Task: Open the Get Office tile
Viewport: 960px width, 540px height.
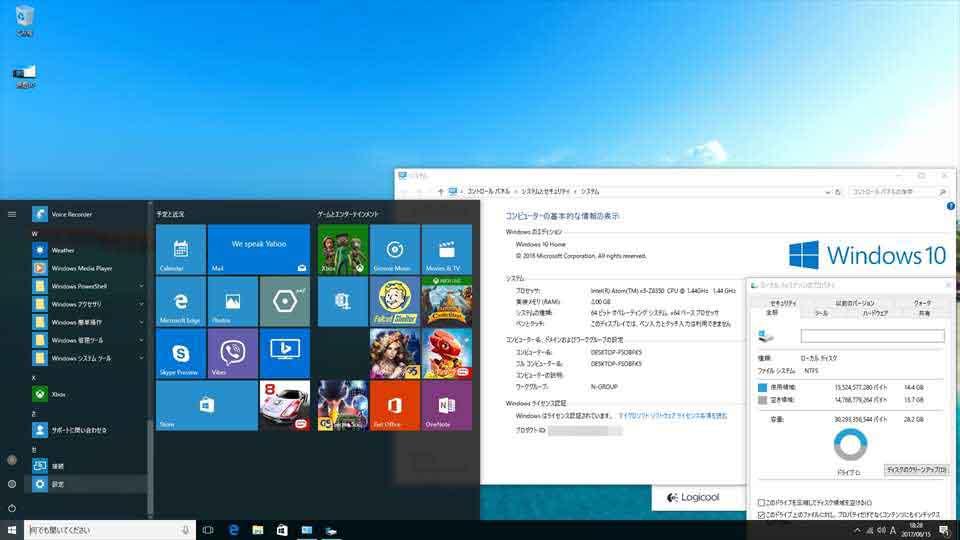Action: tap(394, 405)
